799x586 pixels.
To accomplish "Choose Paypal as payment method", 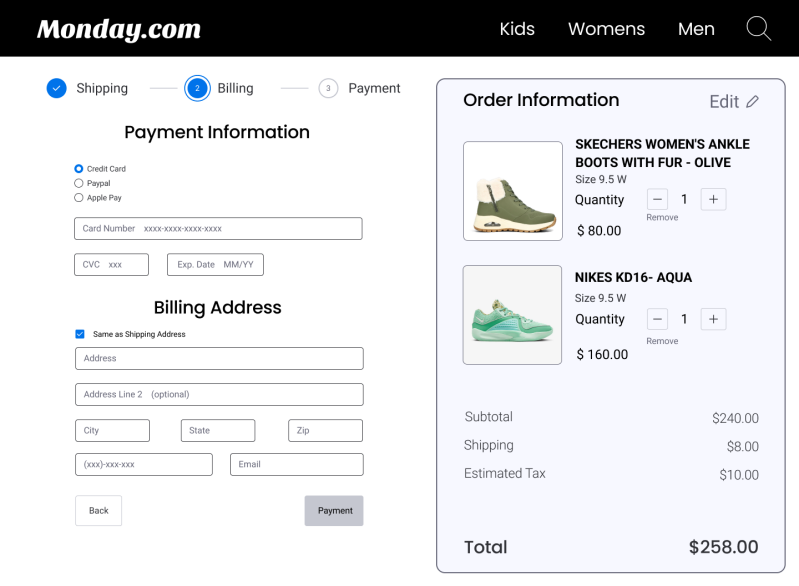I will coord(79,183).
